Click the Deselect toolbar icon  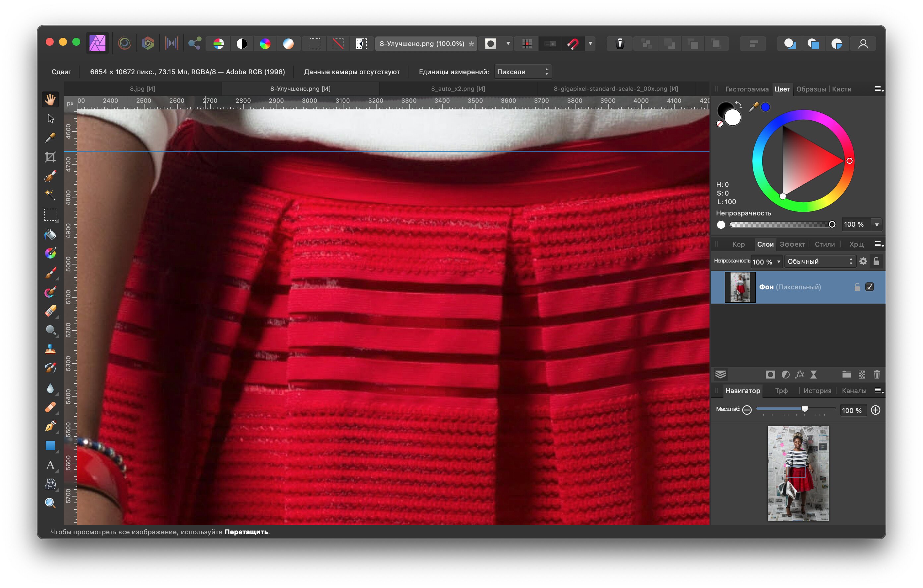[338, 44]
